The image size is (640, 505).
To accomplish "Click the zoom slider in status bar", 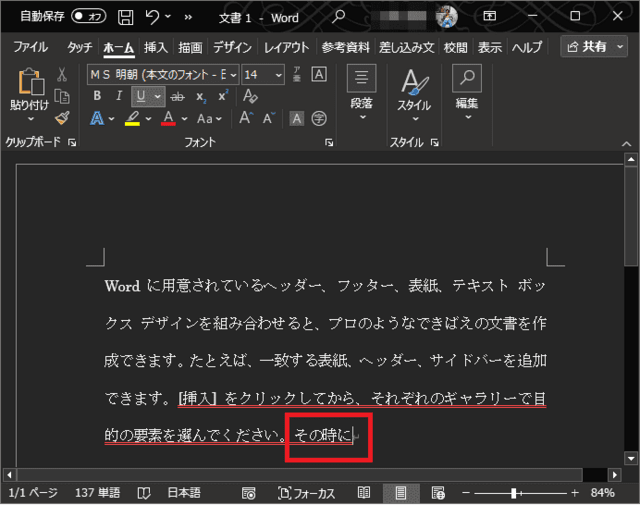I will tap(514, 493).
